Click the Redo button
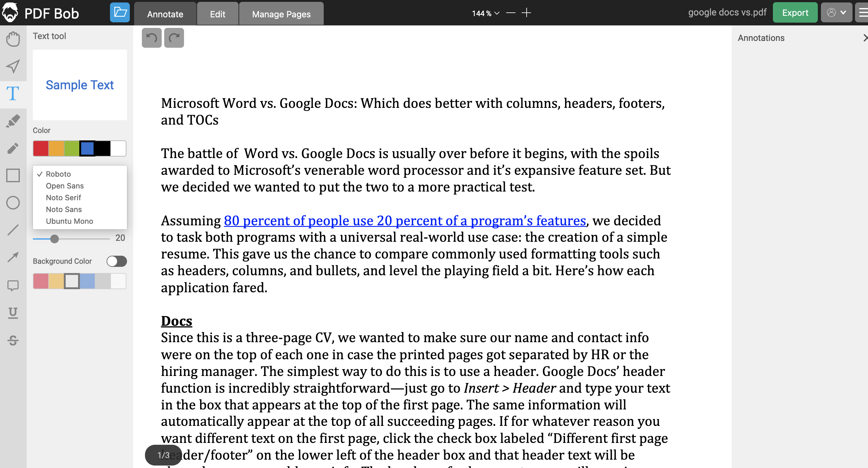Image resolution: width=868 pixels, height=468 pixels. [174, 38]
